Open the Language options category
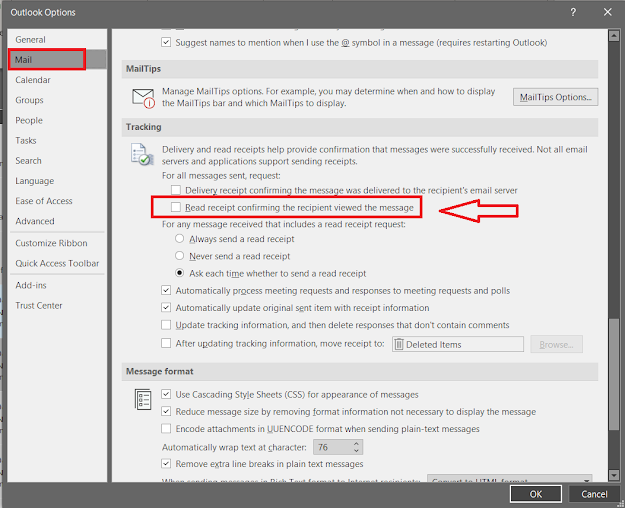The width and height of the screenshot is (625, 508). pyautogui.click(x=57, y=181)
